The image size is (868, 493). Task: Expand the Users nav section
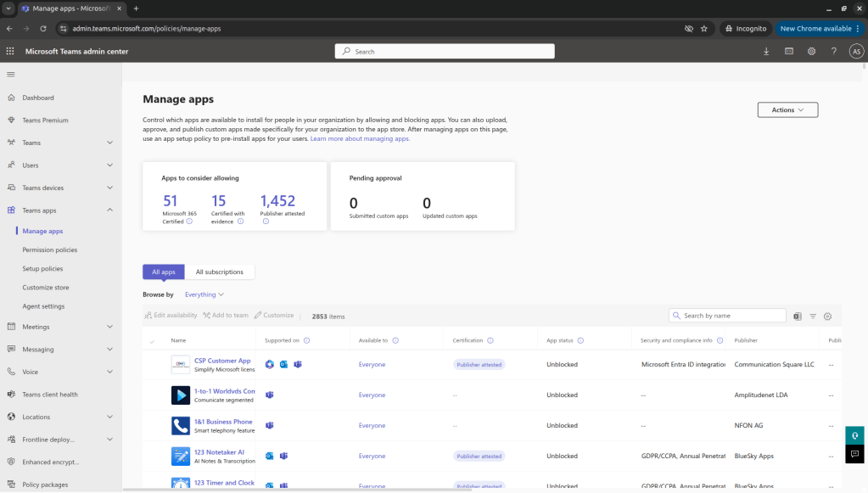(109, 165)
